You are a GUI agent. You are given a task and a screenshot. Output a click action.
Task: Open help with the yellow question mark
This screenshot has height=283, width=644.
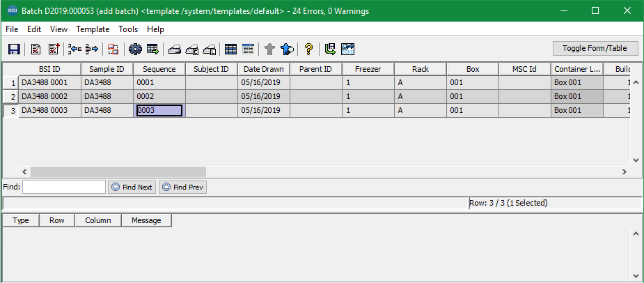coord(309,49)
